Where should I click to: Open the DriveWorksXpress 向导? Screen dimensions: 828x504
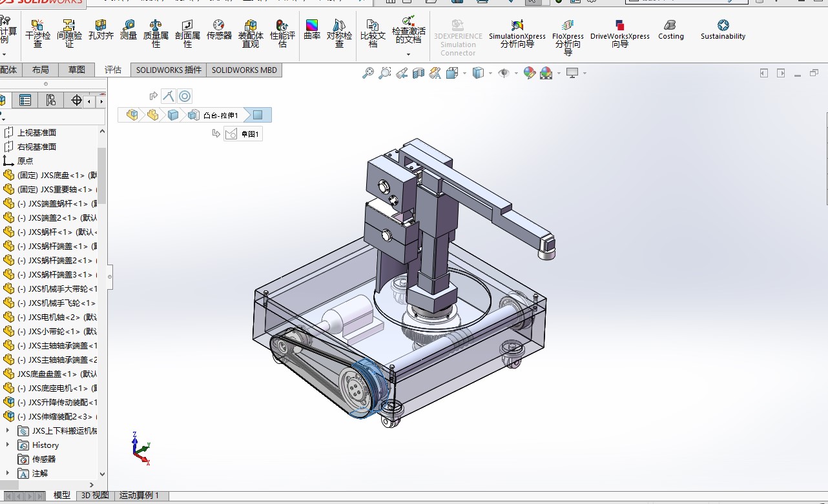click(x=620, y=33)
